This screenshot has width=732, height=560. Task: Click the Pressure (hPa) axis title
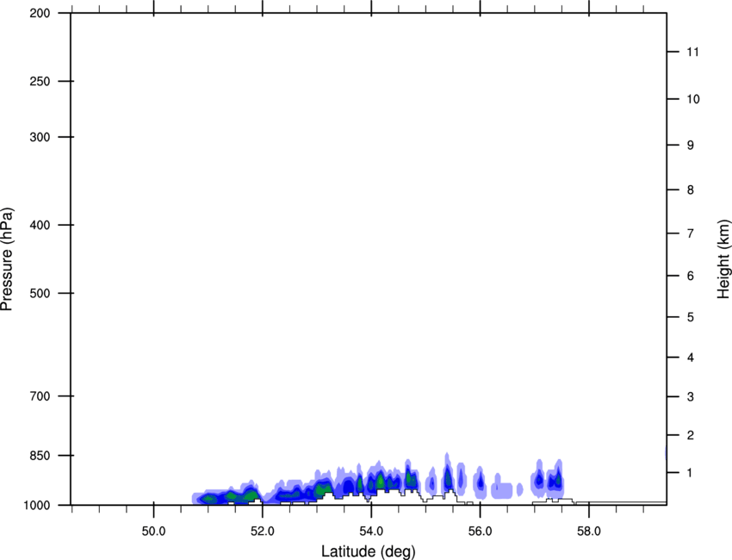7,259
